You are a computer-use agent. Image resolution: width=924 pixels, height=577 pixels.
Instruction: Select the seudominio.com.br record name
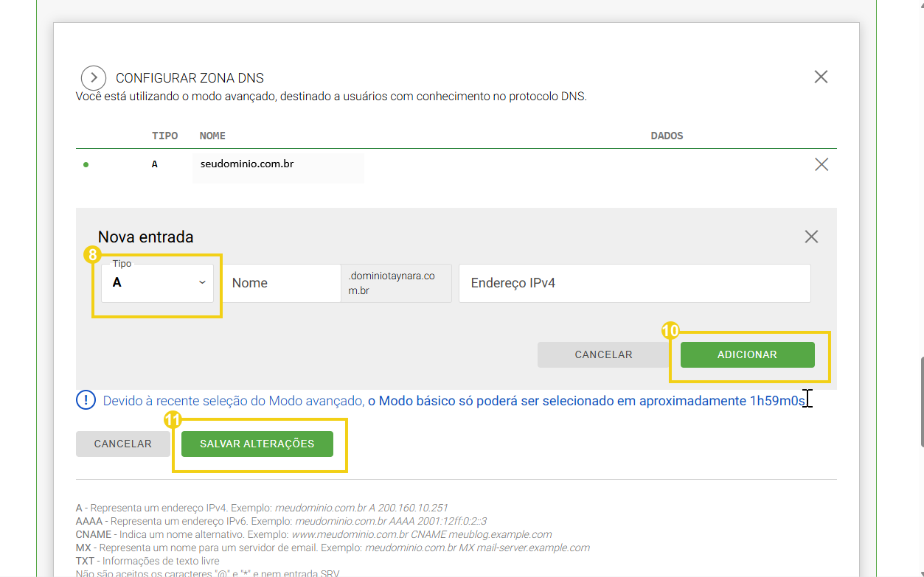pos(247,164)
